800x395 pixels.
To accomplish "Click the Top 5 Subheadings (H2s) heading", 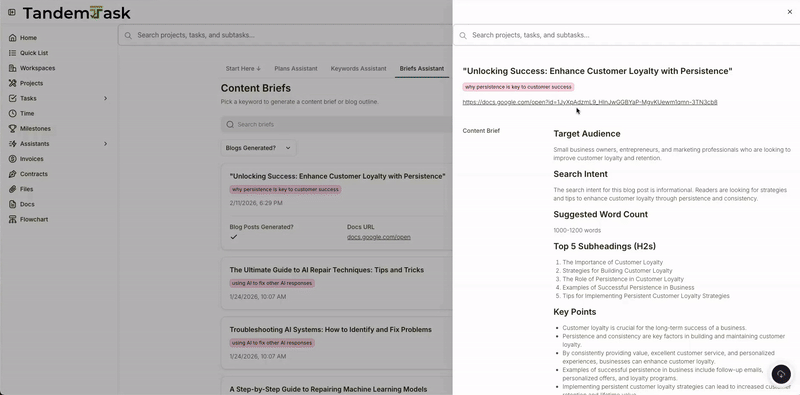I will click(605, 246).
